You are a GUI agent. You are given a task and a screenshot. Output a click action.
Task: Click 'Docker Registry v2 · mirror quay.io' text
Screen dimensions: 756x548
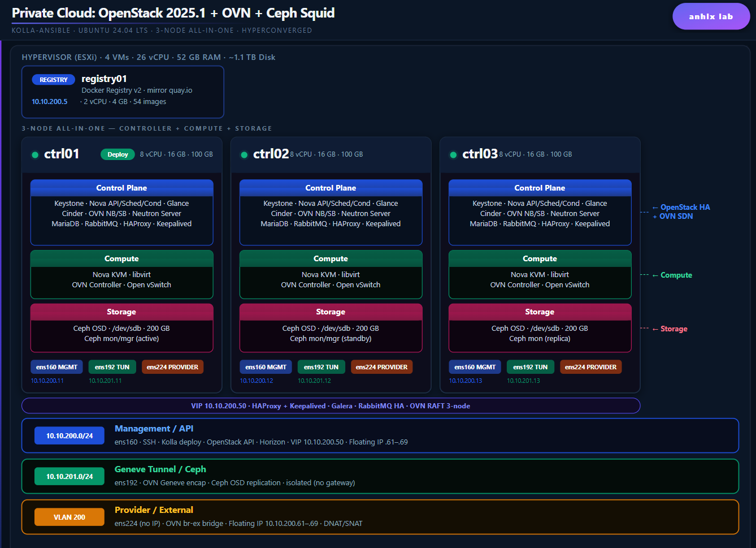coord(137,90)
